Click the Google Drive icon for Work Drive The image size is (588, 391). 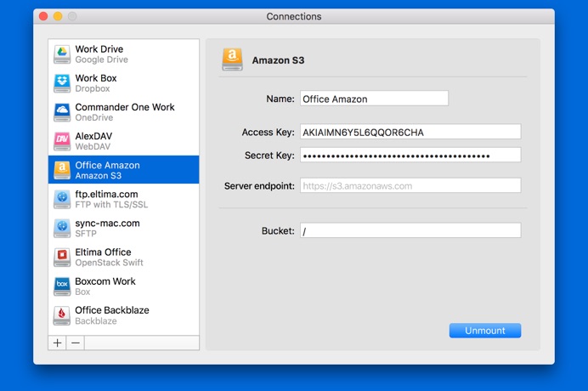coord(62,54)
